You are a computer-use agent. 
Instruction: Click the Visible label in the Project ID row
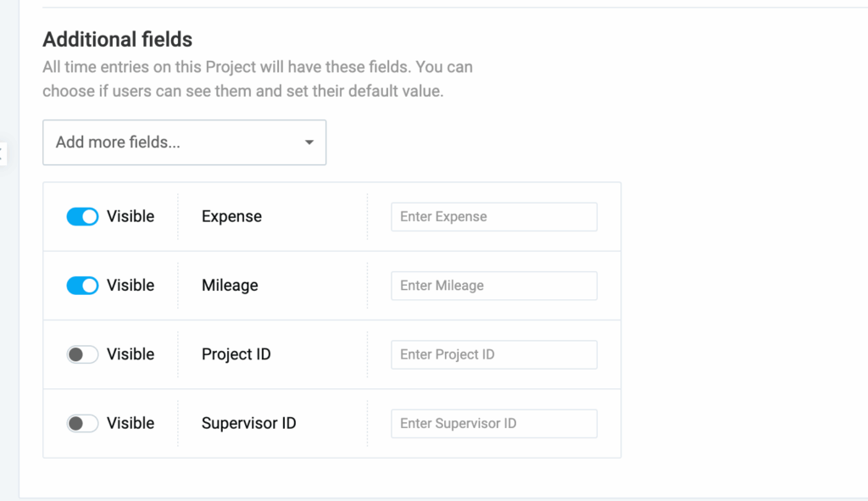[131, 354]
